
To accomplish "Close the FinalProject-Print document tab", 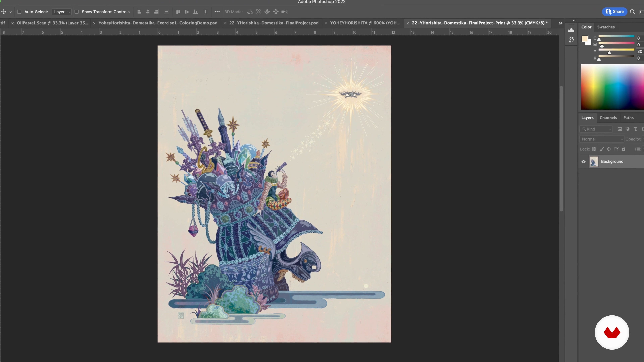I will coord(408,23).
